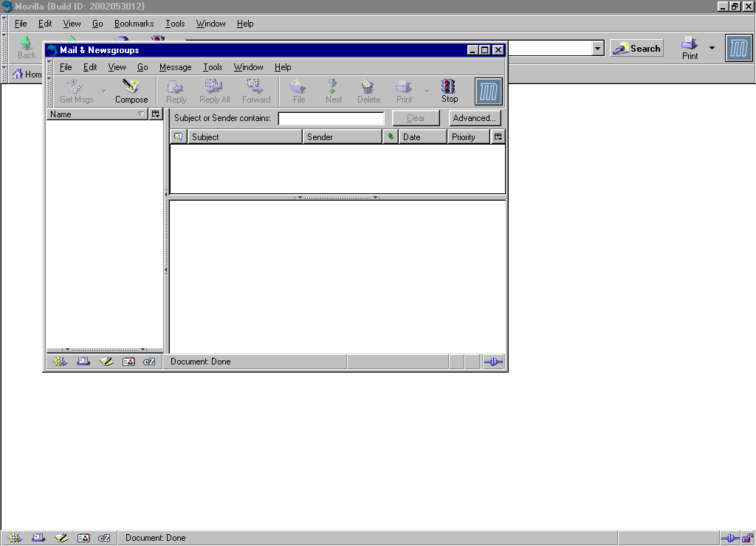The width and height of the screenshot is (756, 546).
Task: Launch Composer from Mail window status bar
Action: 106,362
